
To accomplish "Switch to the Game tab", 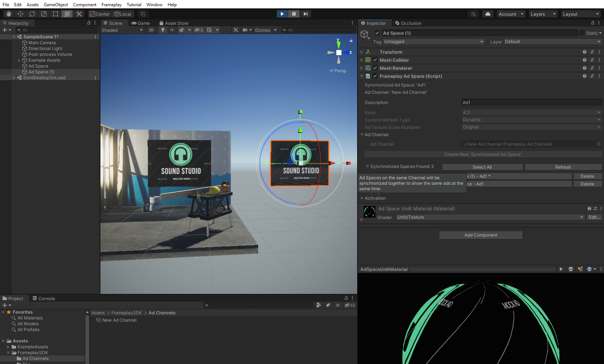I will (x=141, y=23).
